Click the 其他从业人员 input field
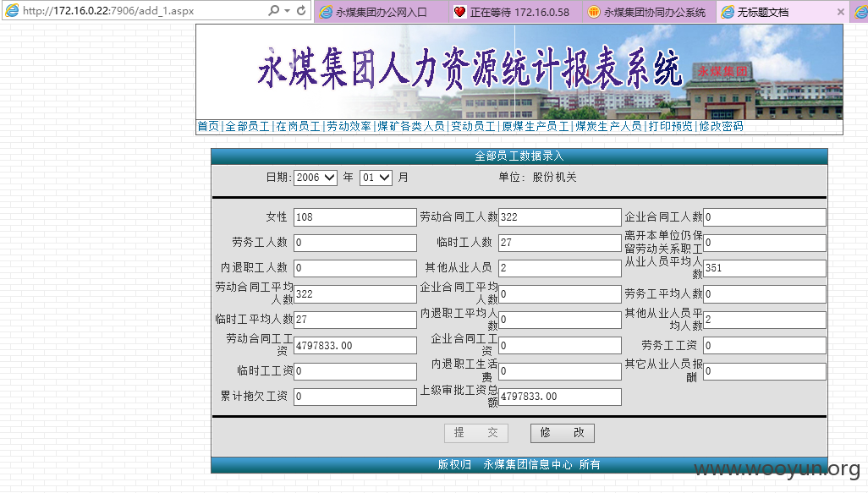Image resolution: width=868 pixels, height=493 pixels. click(560, 268)
